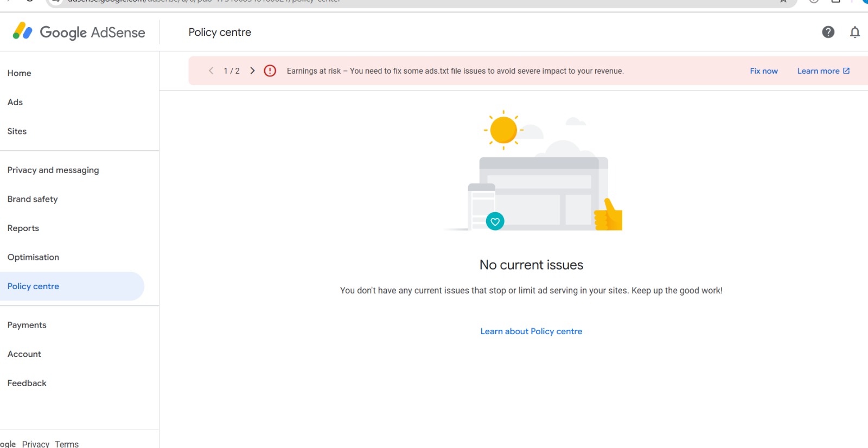Go to next alert with right chevron

tap(252, 71)
